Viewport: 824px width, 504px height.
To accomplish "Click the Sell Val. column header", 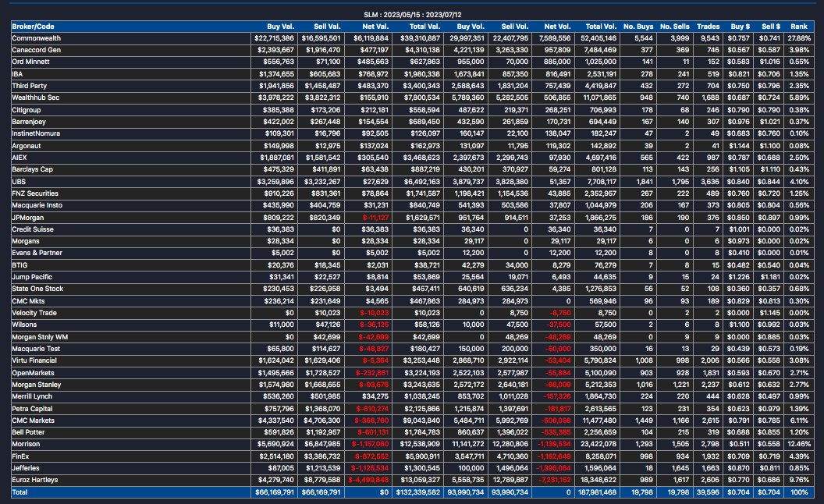I will 327,27.
